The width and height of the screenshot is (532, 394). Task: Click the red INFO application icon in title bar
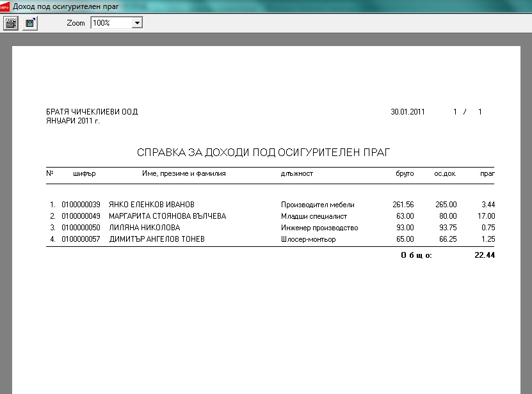[x=4, y=6]
